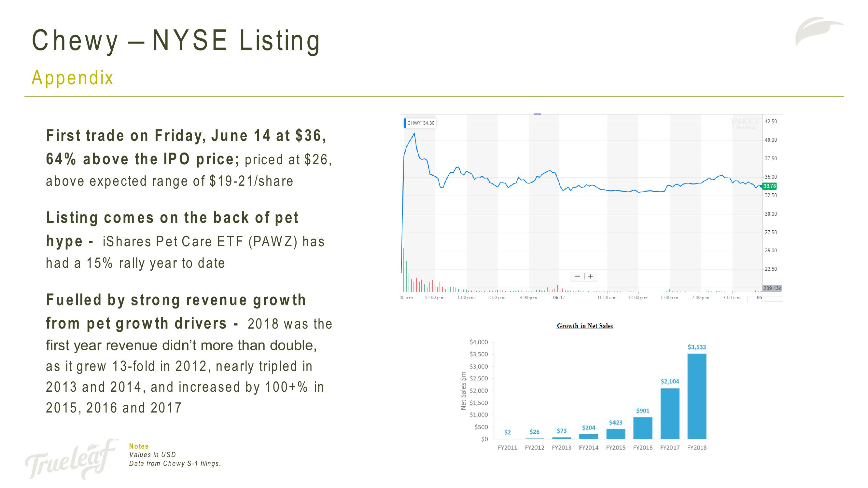This screenshot has height=488, width=868.
Task: Click the leaf logo in top right corner
Action: (819, 31)
